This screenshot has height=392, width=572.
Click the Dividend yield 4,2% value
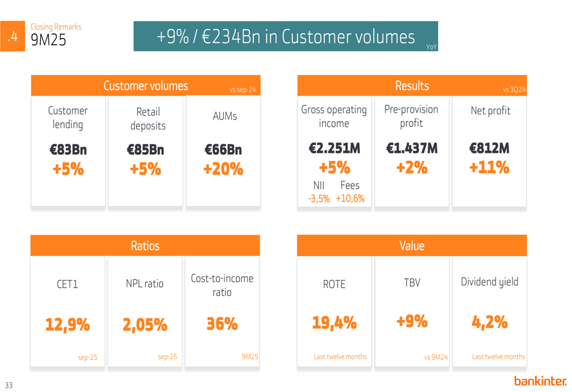point(490,323)
